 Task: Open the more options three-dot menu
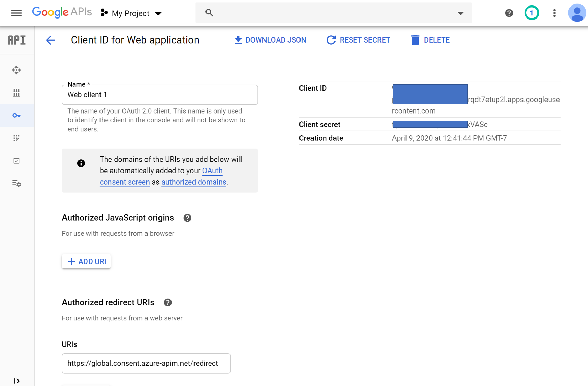554,13
